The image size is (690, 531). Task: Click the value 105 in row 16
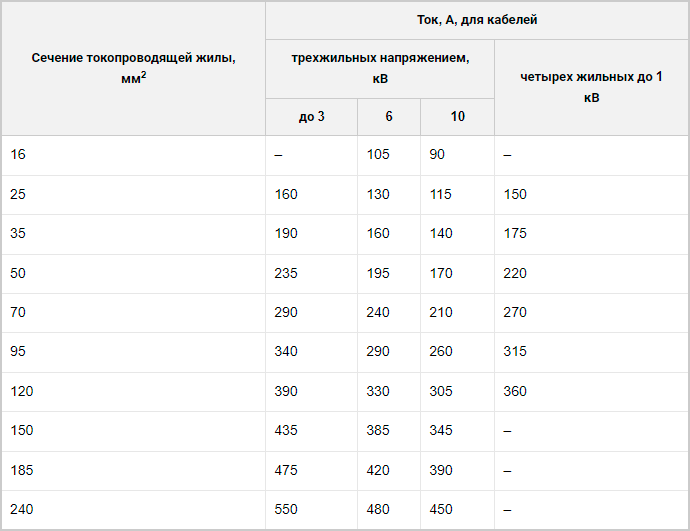click(x=378, y=154)
